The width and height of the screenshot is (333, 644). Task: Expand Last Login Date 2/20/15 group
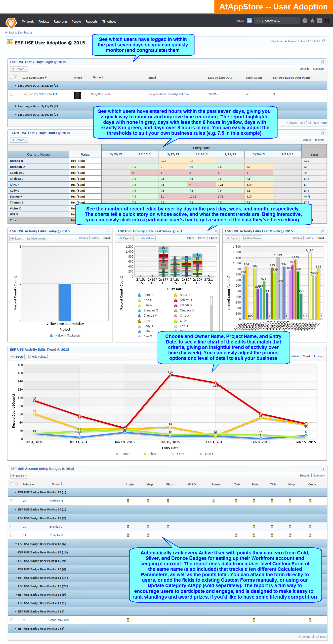click(15, 115)
